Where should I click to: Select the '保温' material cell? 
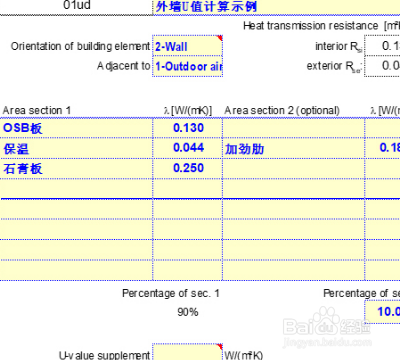pyautogui.click(x=76, y=148)
